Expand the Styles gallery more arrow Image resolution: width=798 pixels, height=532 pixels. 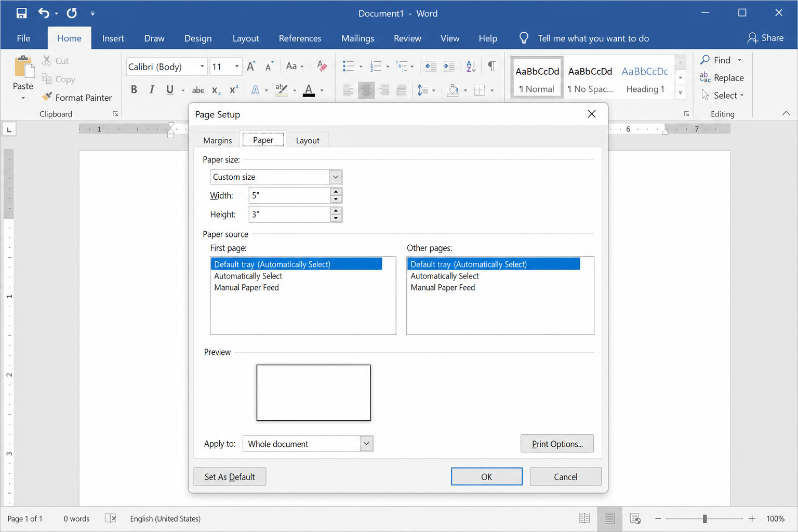pos(680,93)
